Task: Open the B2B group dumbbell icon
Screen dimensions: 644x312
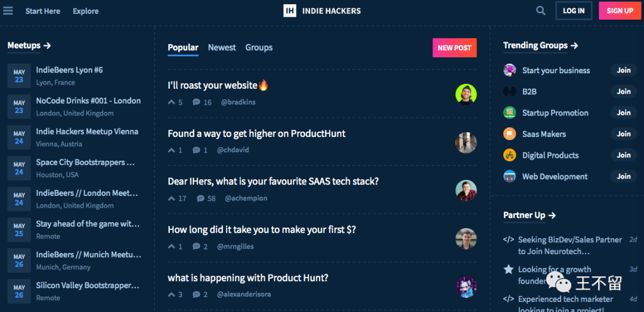Action: (510, 92)
